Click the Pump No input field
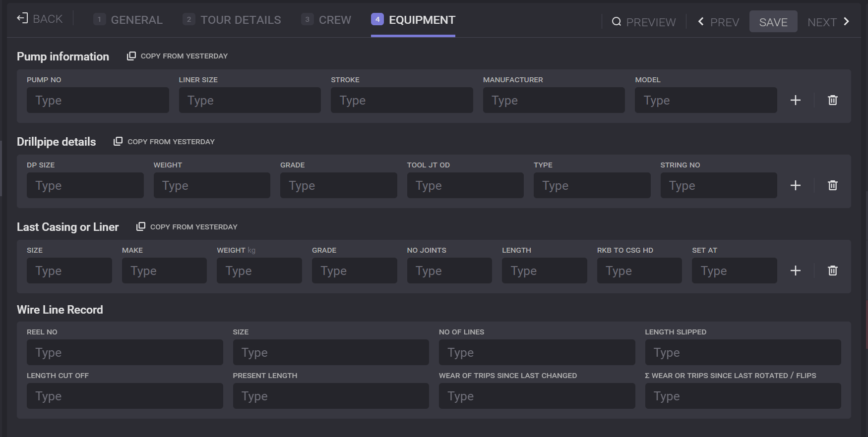The width and height of the screenshot is (868, 437). [98, 100]
